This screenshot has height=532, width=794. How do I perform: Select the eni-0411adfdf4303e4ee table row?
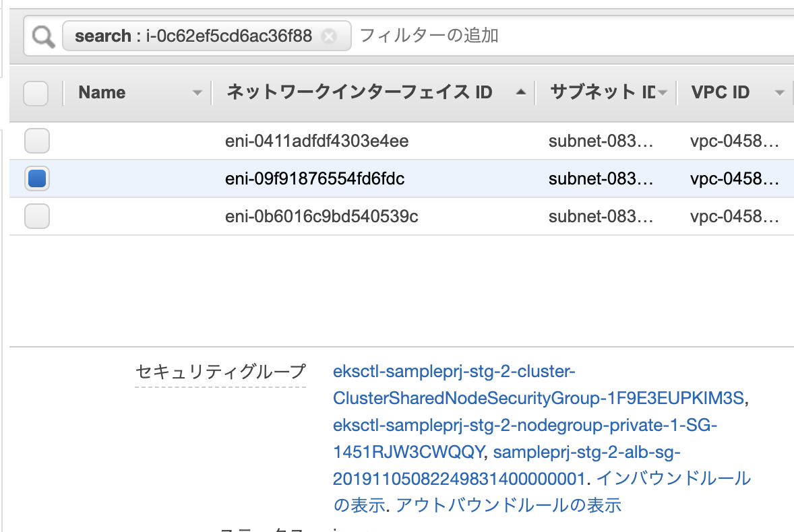point(317,141)
